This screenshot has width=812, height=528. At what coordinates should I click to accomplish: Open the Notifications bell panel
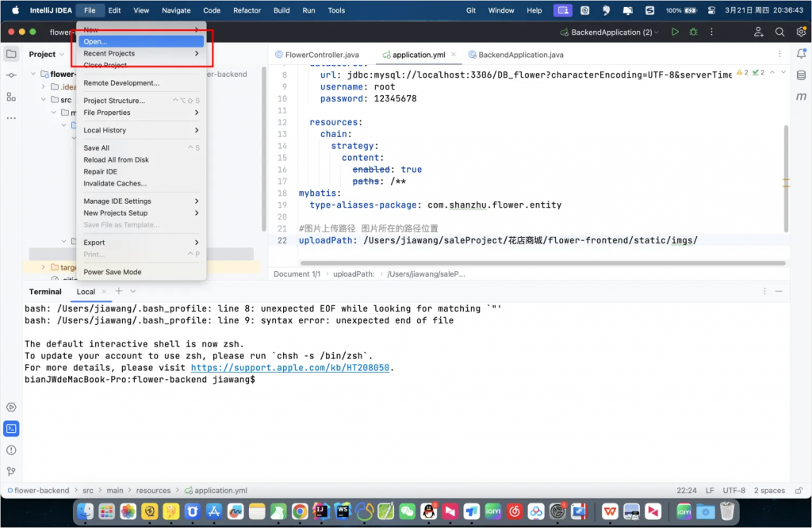[801, 54]
